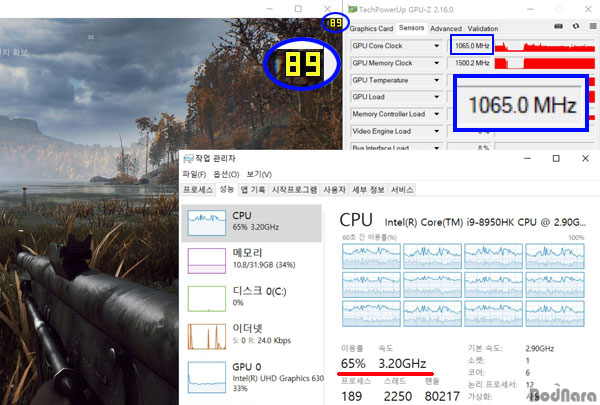
Task: Minimize the Task Manager window
Action: (x=527, y=158)
